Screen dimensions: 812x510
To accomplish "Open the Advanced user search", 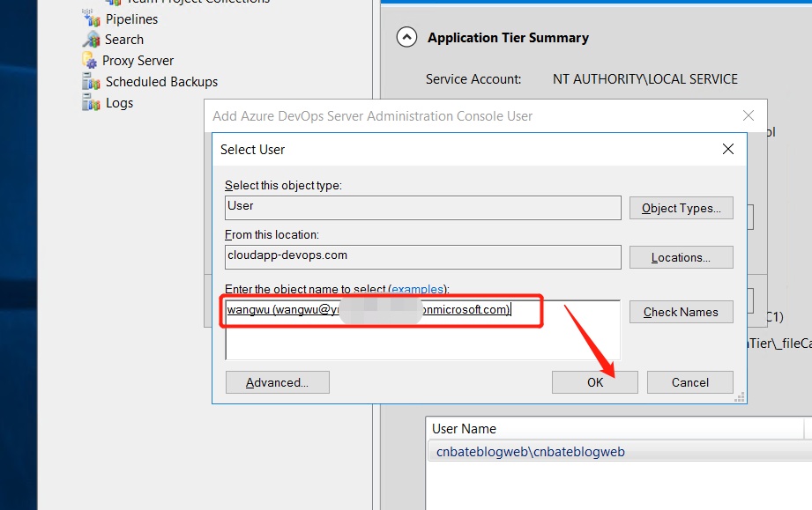I will click(x=277, y=382).
